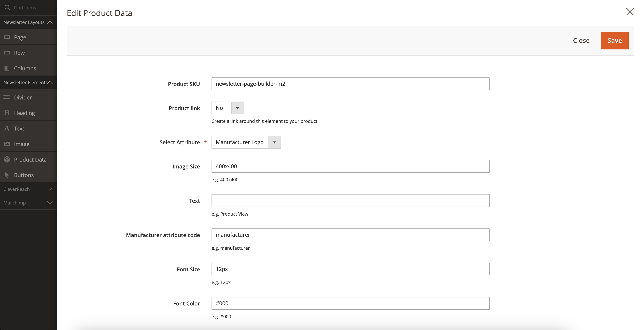Select the Row layout icon
This screenshot has height=330, width=644.
pyautogui.click(x=7, y=53)
